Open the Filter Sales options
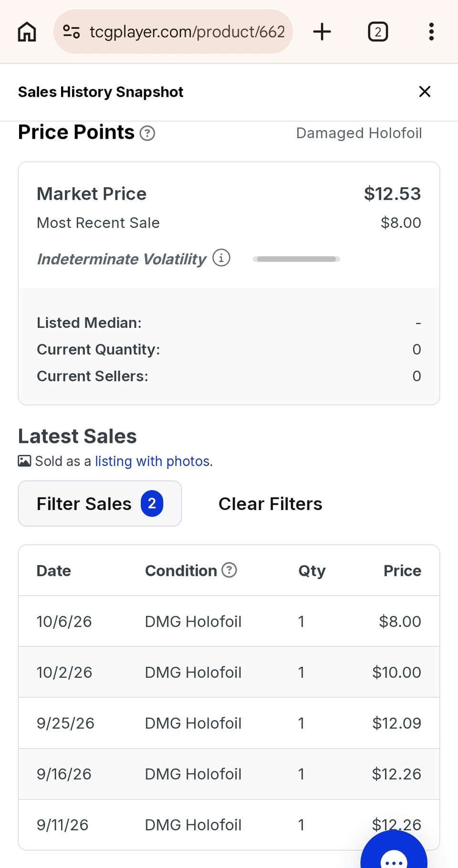The image size is (458, 868). [100, 503]
